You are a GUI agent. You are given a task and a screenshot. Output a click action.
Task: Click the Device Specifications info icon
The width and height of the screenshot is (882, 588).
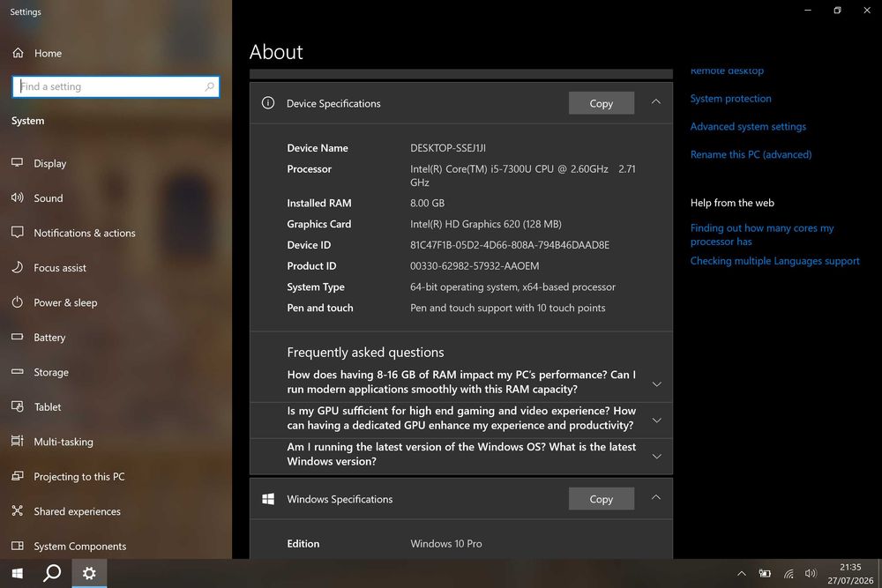268,103
